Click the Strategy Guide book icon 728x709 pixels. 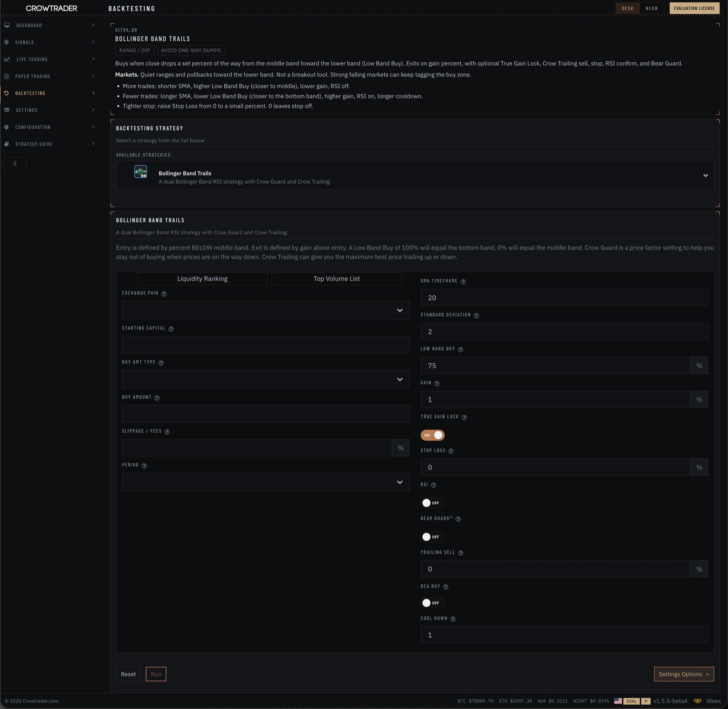pos(6,144)
